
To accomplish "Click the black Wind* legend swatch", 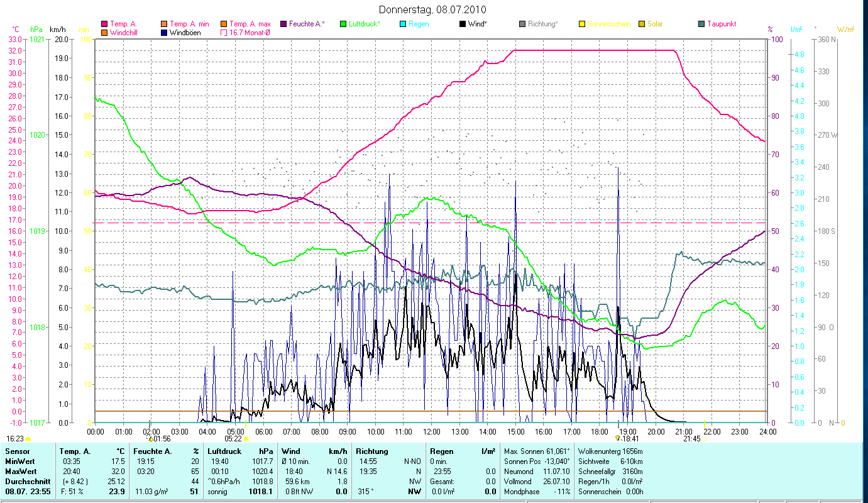I will [x=463, y=24].
